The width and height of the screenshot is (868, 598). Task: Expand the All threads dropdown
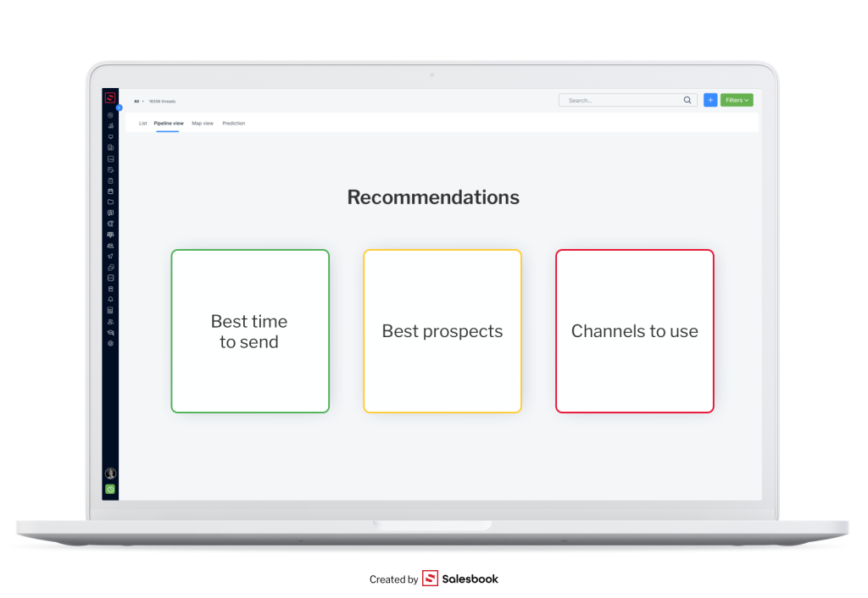(x=139, y=101)
